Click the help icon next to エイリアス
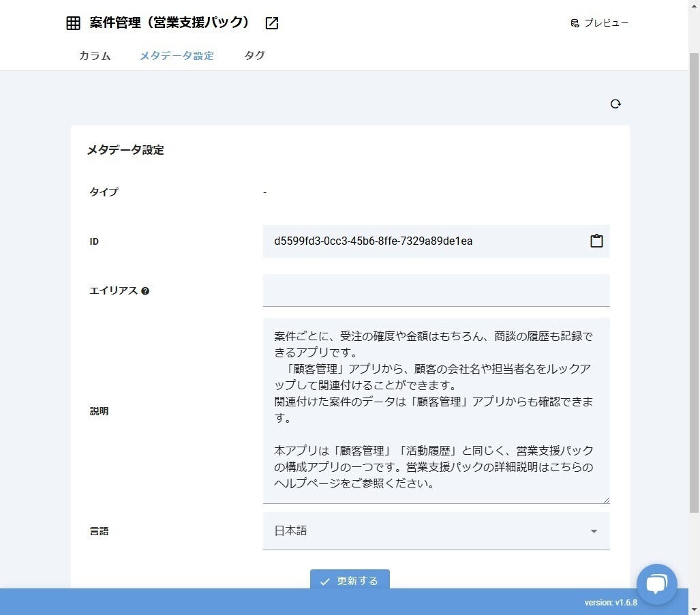The width and height of the screenshot is (700, 615). [145, 291]
